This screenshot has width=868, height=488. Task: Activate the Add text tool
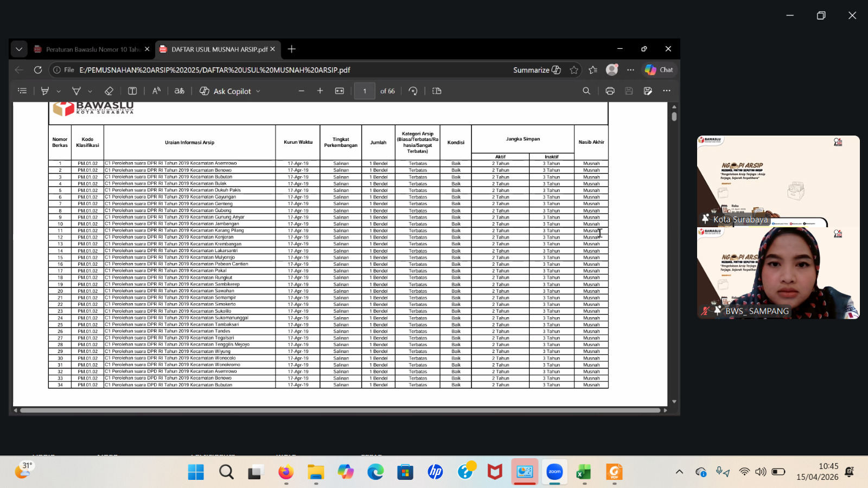(132, 91)
